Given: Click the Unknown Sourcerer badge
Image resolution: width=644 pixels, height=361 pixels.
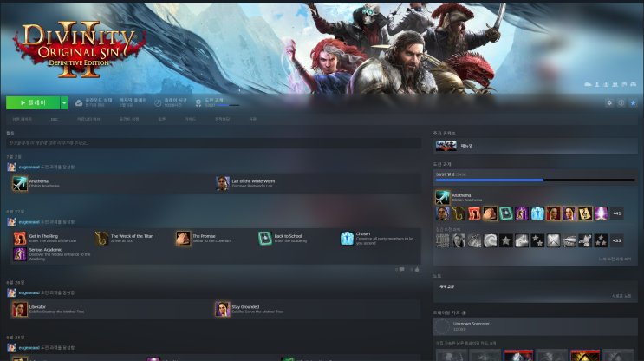Looking at the screenshot, I should pyautogui.click(x=535, y=326).
